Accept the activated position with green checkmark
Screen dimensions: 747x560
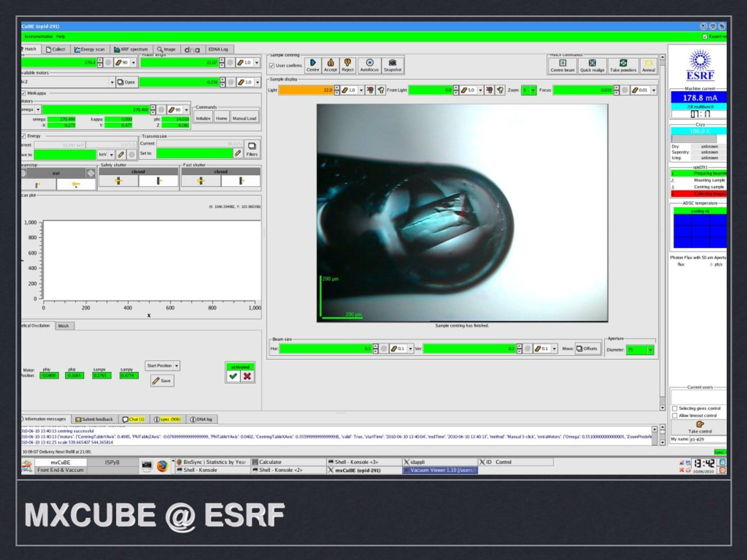[233, 376]
